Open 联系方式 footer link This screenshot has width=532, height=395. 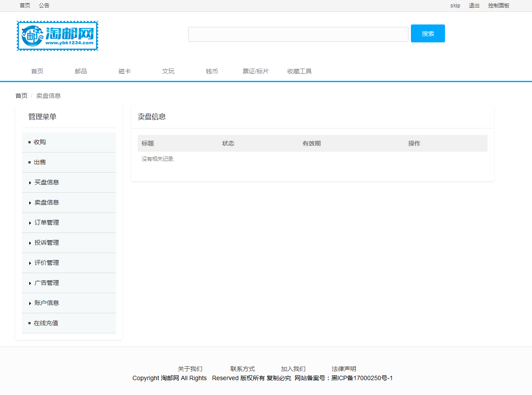pos(243,369)
